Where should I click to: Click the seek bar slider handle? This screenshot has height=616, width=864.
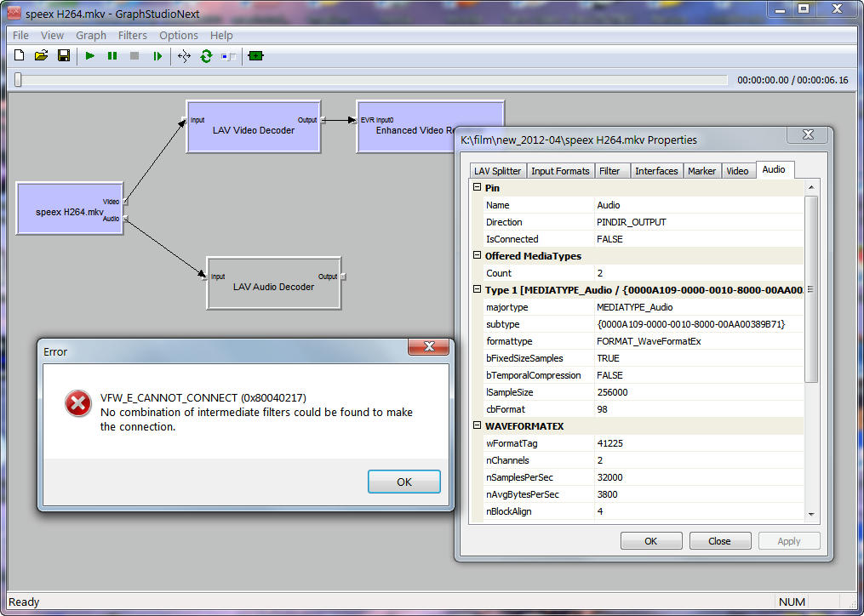18,80
